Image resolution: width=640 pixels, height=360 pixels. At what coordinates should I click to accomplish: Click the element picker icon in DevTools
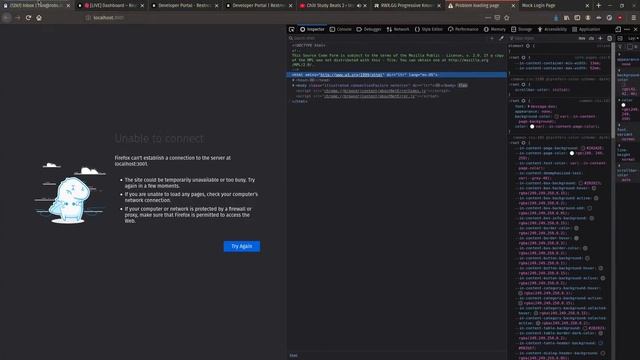coord(291,29)
